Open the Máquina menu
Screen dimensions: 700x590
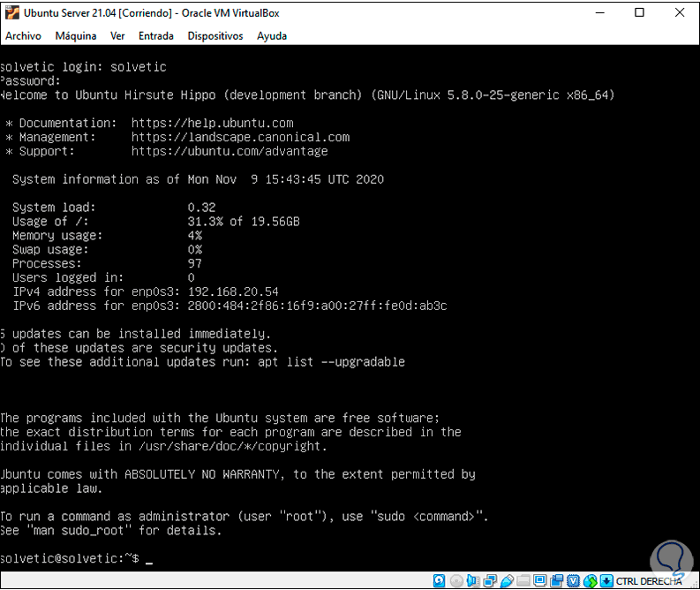[75, 35]
